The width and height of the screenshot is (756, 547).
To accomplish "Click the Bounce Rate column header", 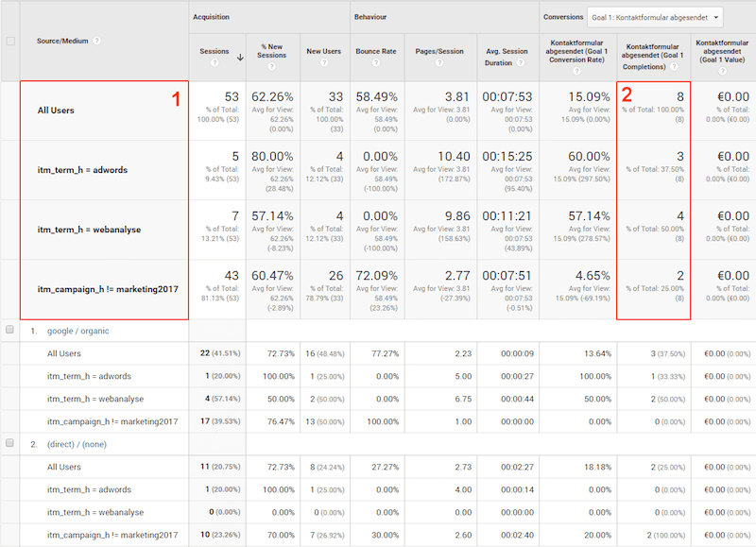I will click(376, 51).
